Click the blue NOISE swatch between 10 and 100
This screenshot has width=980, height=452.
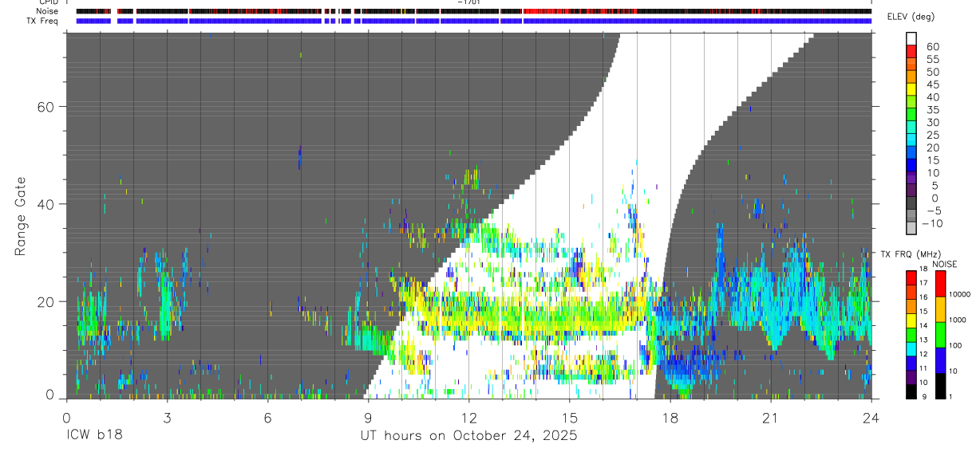coord(940,360)
